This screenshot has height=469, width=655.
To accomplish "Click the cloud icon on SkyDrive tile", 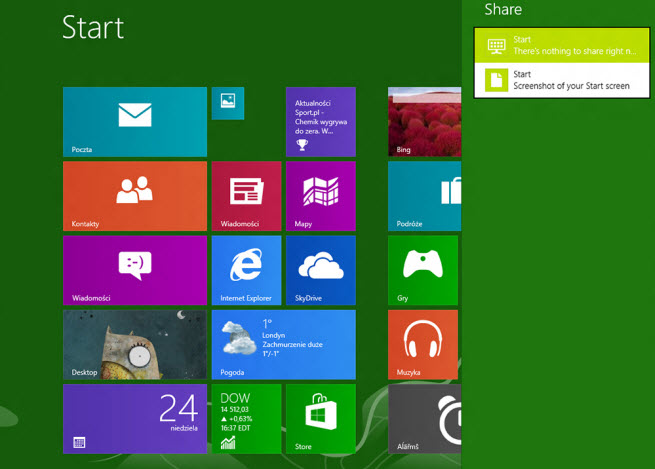I will click(x=321, y=265).
